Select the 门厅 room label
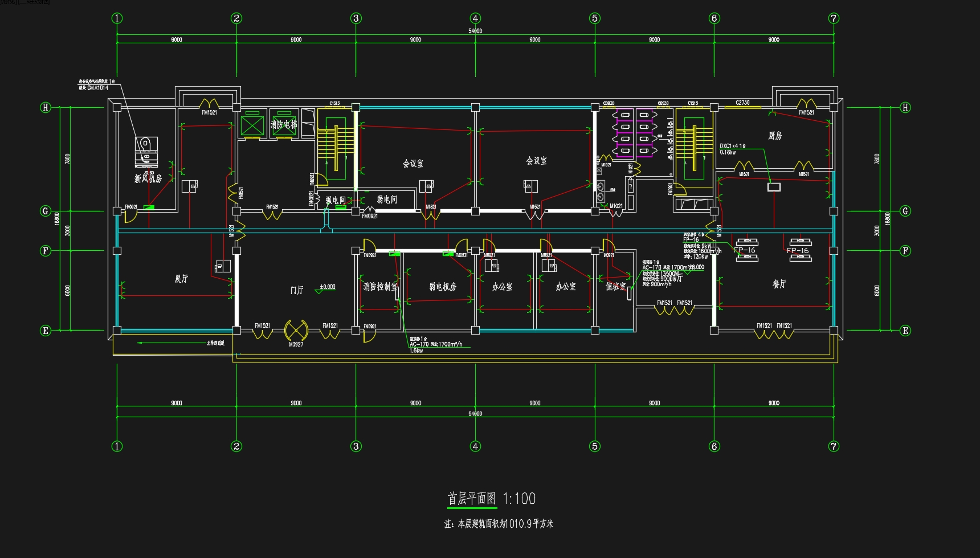 click(297, 290)
